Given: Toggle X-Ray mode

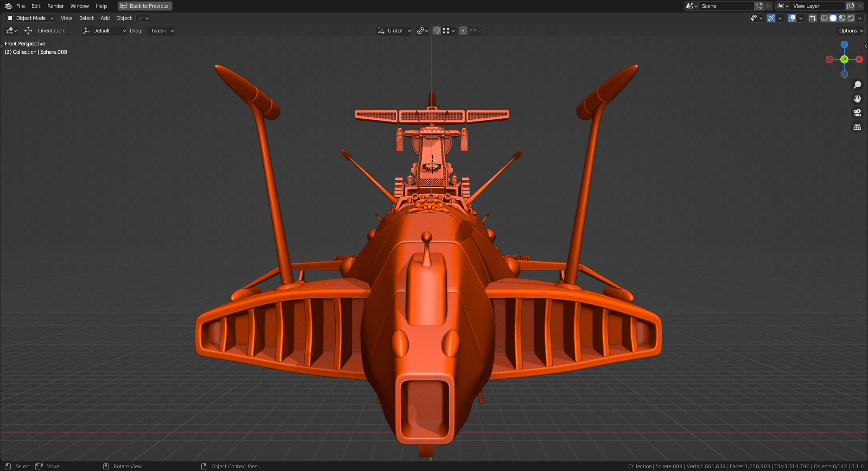Looking at the screenshot, I should point(812,18).
